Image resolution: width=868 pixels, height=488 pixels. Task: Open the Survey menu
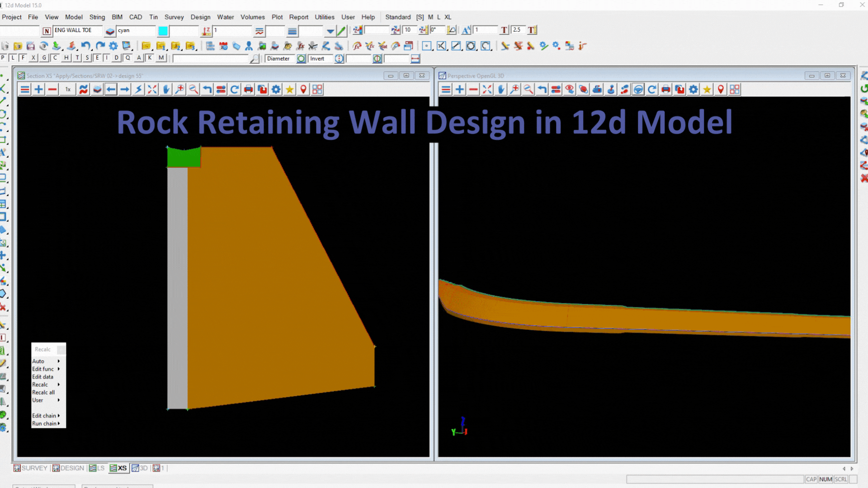tap(174, 17)
